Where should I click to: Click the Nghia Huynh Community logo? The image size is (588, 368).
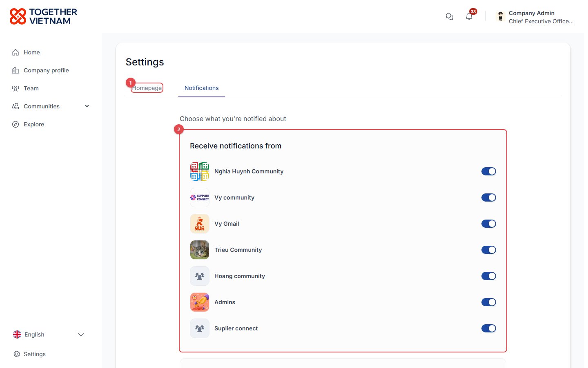pyautogui.click(x=200, y=171)
